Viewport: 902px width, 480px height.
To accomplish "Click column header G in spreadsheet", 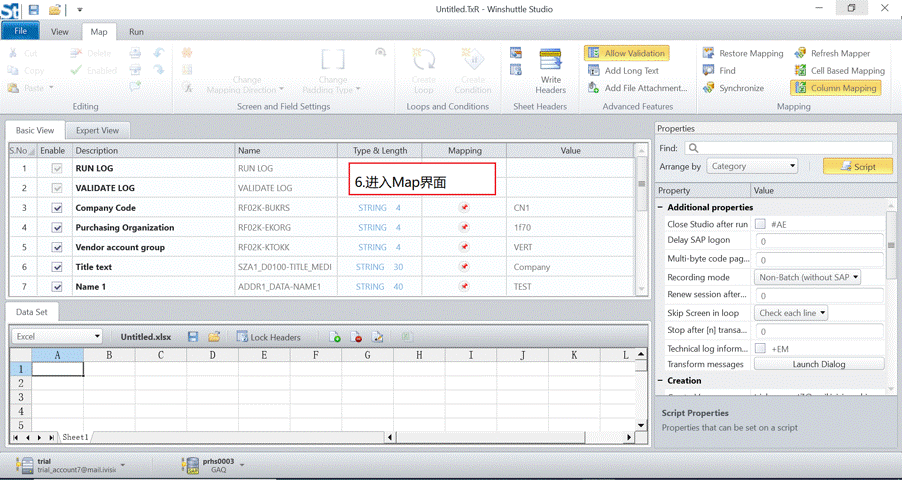I will [x=367, y=355].
